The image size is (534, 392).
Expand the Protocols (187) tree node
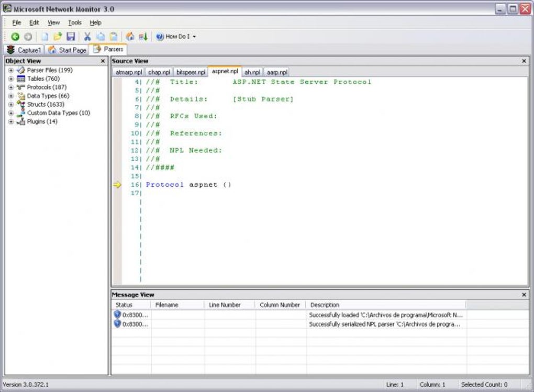(11, 87)
